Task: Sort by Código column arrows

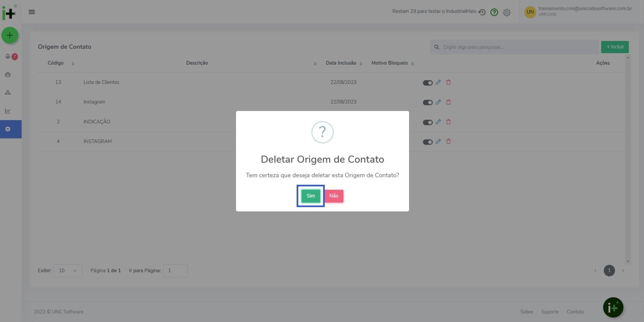Action: pos(73,64)
